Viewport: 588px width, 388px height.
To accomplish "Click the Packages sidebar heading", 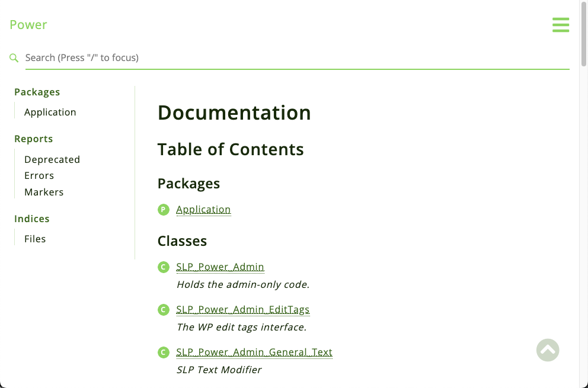I will pyautogui.click(x=37, y=92).
